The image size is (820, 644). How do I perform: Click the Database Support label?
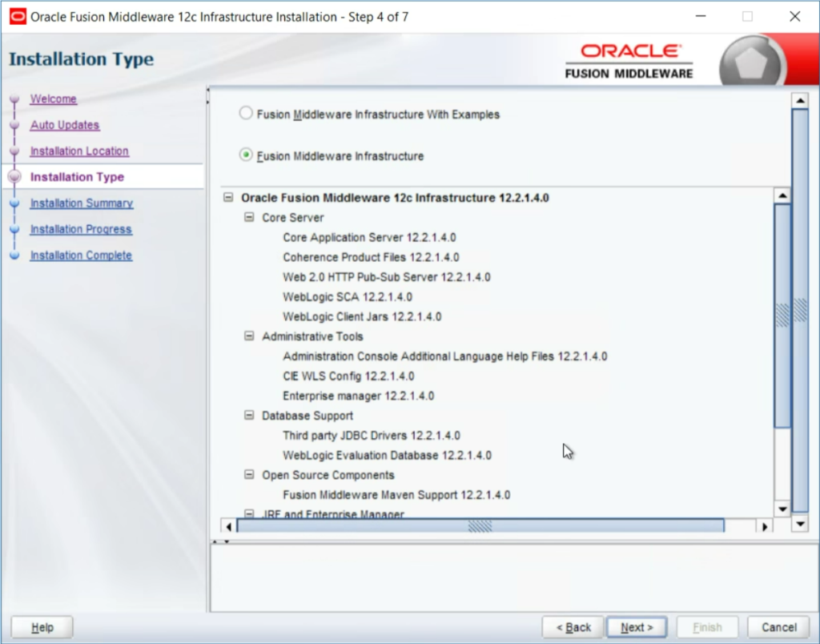[x=307, y=416]
